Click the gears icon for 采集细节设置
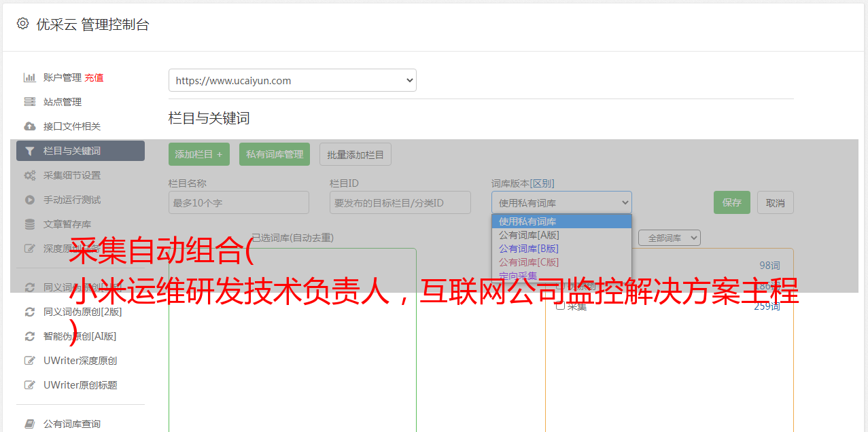 tap(29, 175)
